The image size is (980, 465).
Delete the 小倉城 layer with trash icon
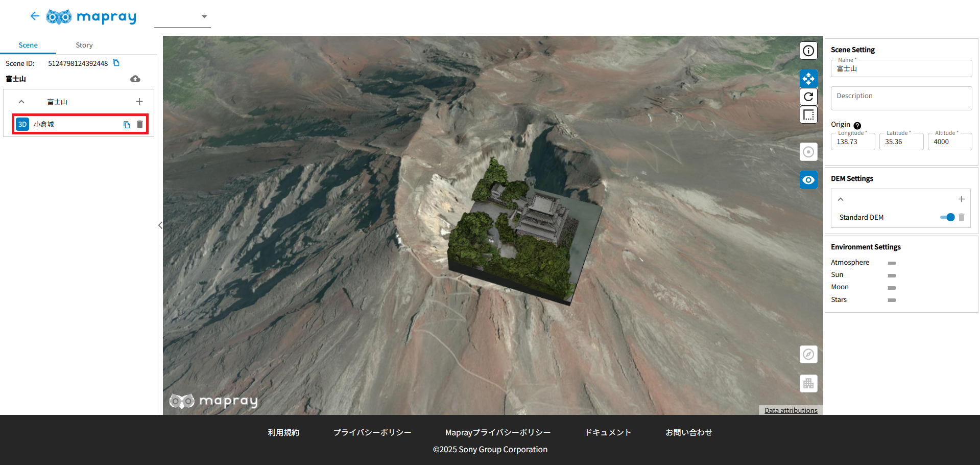[140, 125]
